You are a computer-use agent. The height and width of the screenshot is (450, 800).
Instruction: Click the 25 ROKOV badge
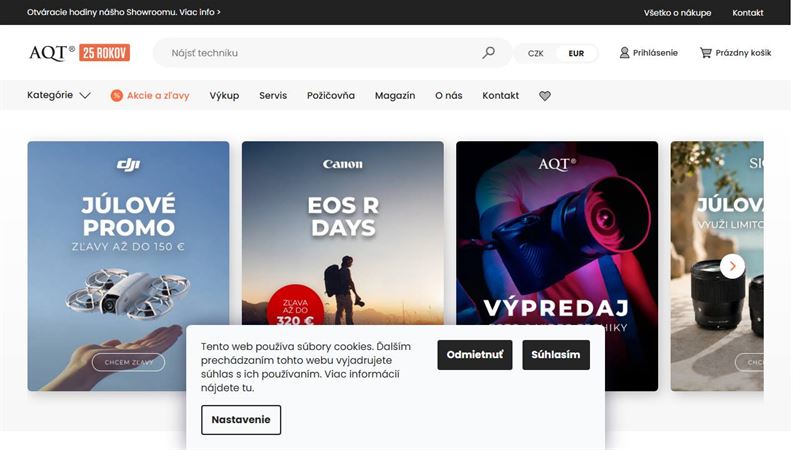coord(105,53)
